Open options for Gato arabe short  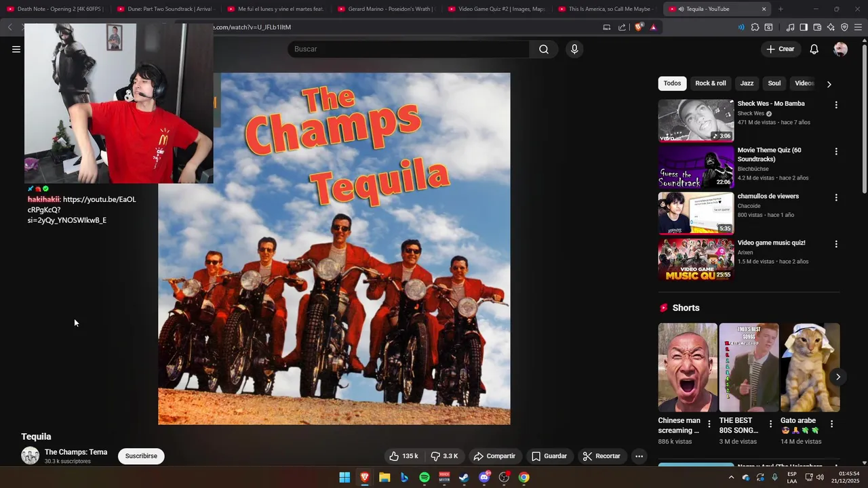point(831,424)
